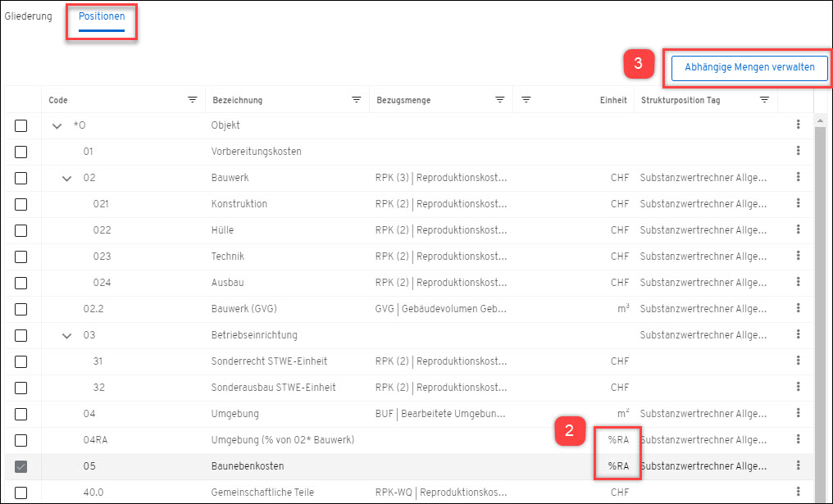The width and height of the screenshot is (833, 504).
Task: Tick checkbox for 024 Ausbau row
Action: (20, 283)
